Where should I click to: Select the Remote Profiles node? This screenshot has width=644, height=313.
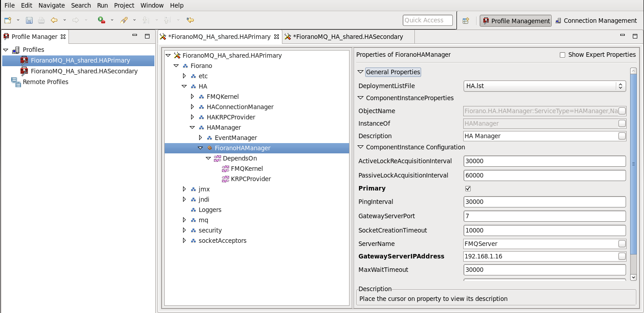click(x=46, y=82)
